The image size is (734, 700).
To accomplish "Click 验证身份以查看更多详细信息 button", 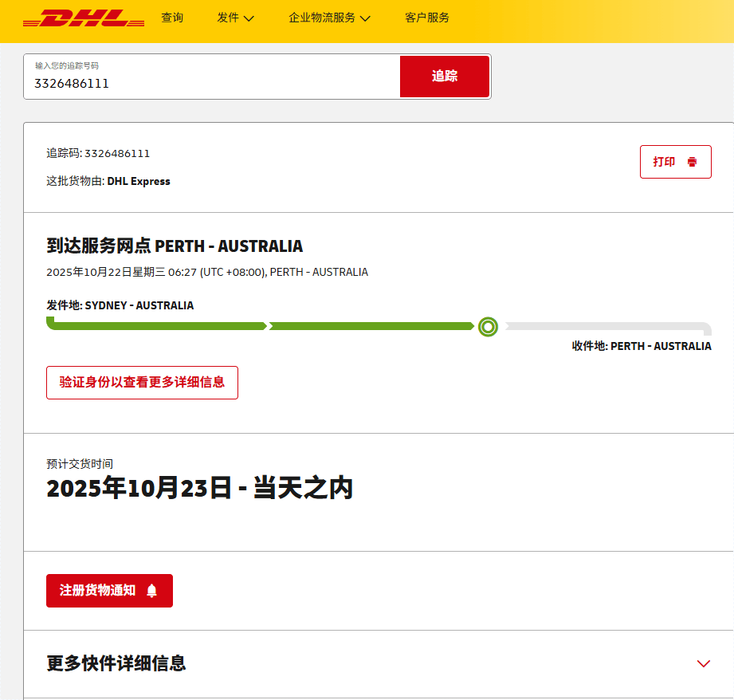I will coord(142,383).
